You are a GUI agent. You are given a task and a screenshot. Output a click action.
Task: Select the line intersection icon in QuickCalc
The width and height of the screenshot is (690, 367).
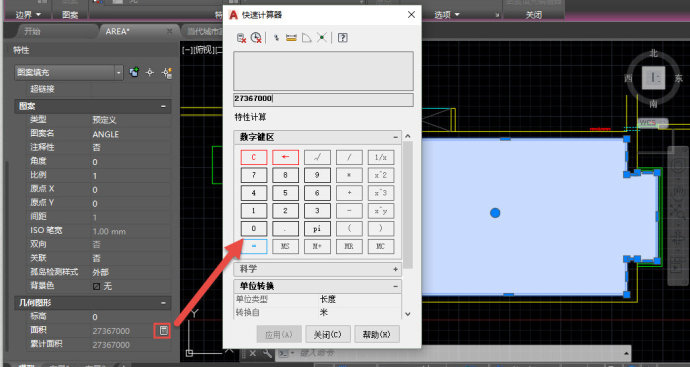coord(322,38)
